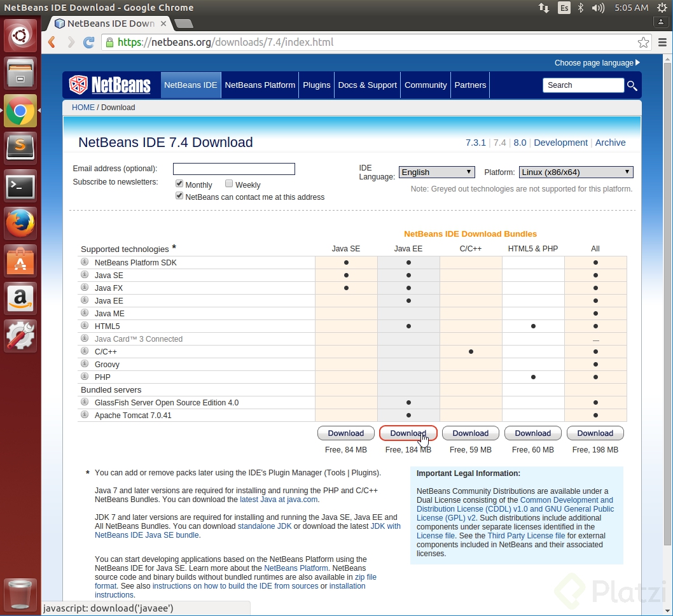The image size is (673, 616).
Task: Switch to version 7.3.1 link
Action: pyautogui.click(x=476, y=143)
